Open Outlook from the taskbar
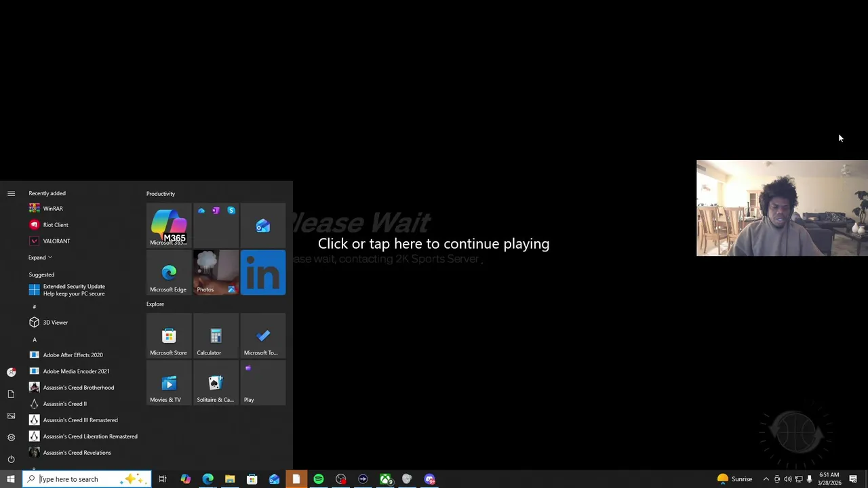 pos(274,479)
